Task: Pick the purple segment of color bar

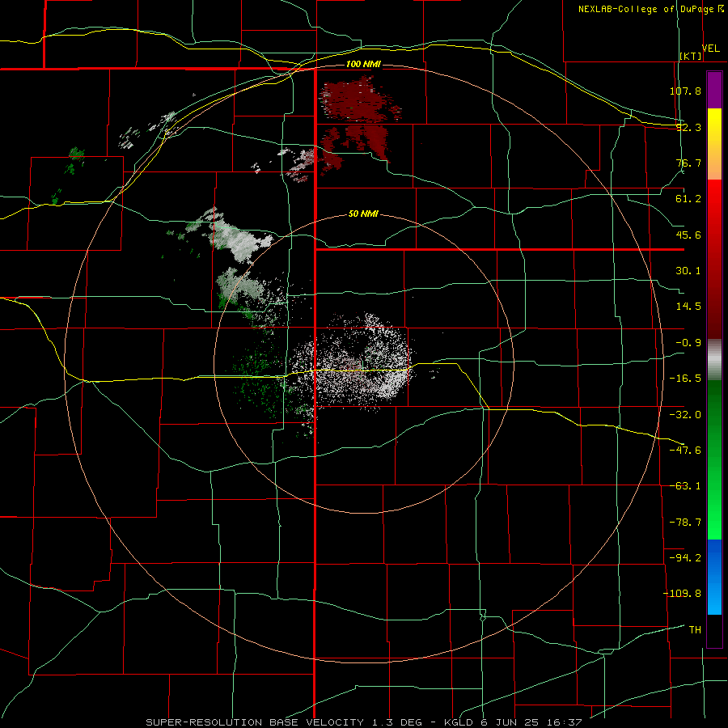Action: tap(714, 90)
